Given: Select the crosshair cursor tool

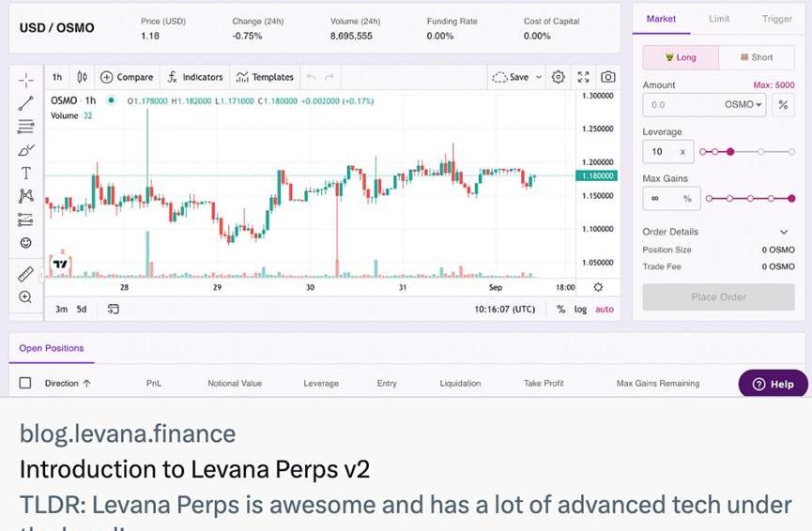Looking at the screenshot, I should pos(25,80).
